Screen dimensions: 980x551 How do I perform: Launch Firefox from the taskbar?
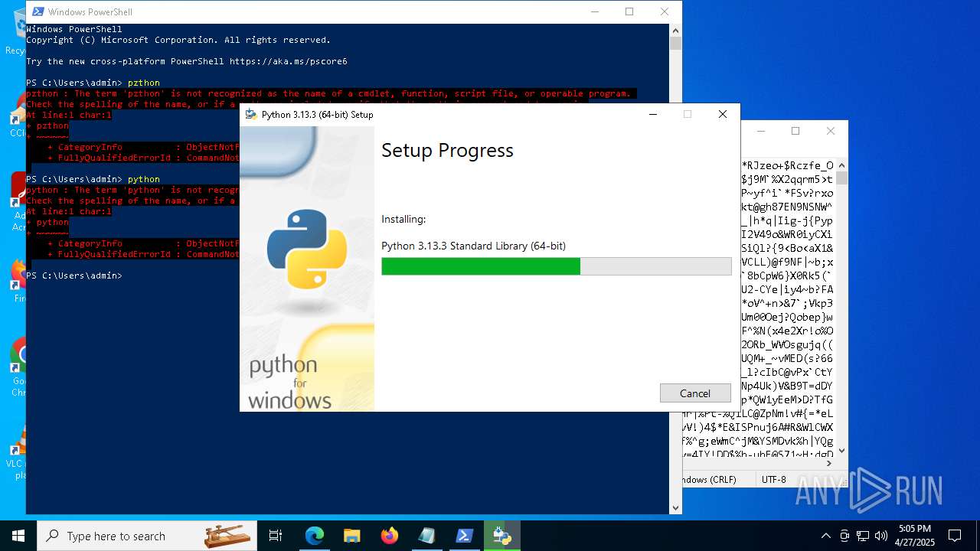pyautogui.click(x=390, y=536)
